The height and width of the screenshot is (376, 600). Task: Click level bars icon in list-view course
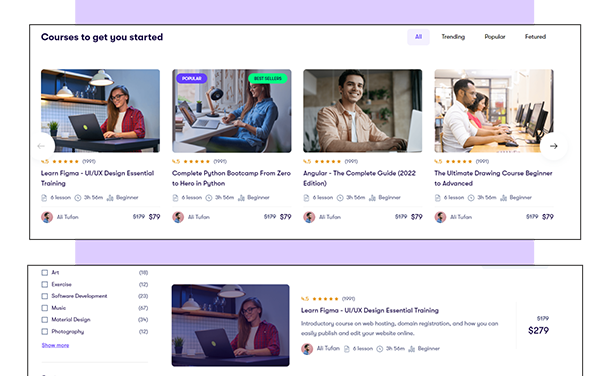coord(412,349)
